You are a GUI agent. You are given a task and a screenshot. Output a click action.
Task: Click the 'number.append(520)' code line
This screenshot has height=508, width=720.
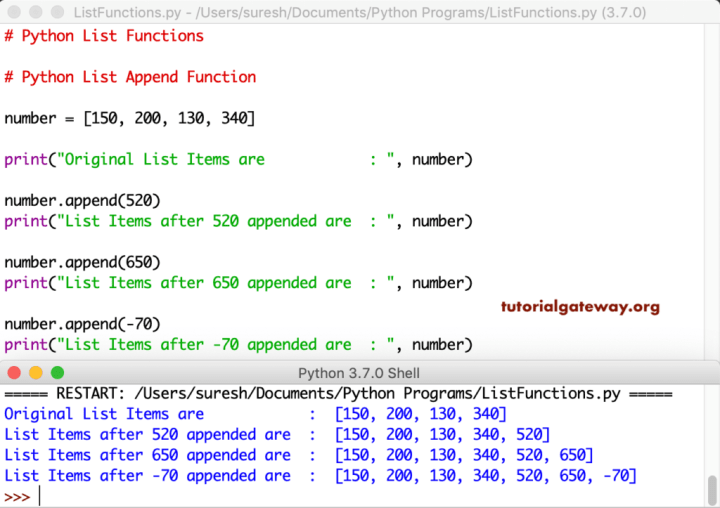pyautogui.click(x=82, y=201)
